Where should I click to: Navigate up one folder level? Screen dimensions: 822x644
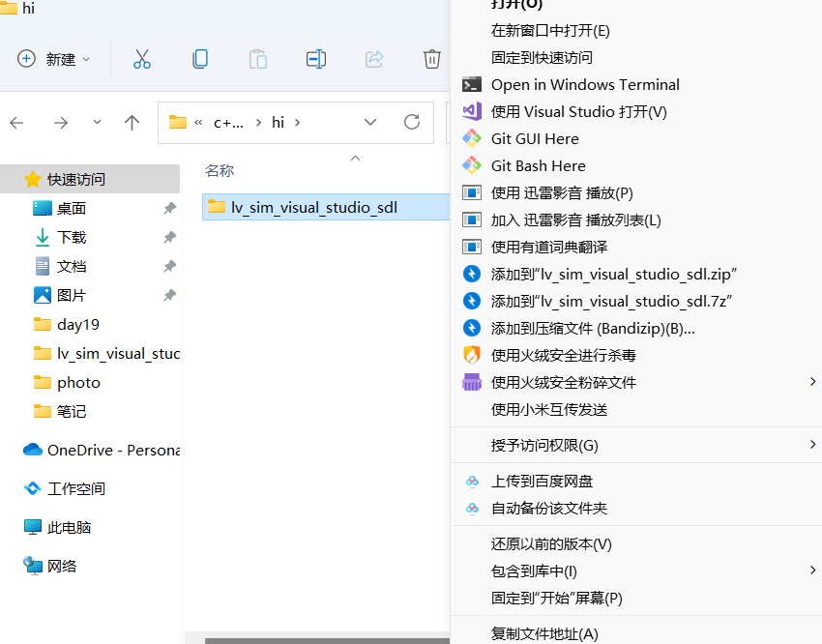coord(132,122)
